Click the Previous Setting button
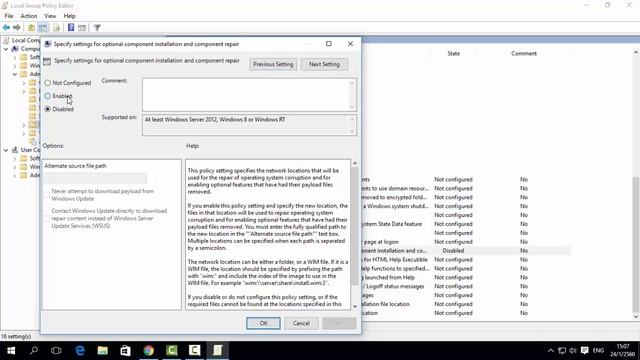Viewport: 640px width, 360px height. click(x=273, y=64)
